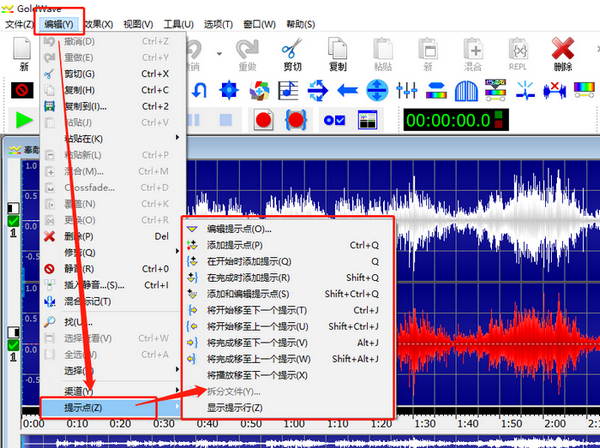Click the REPL replace toolbar icon
Viewport: 600px width, 448px height.
click(517, 50)
